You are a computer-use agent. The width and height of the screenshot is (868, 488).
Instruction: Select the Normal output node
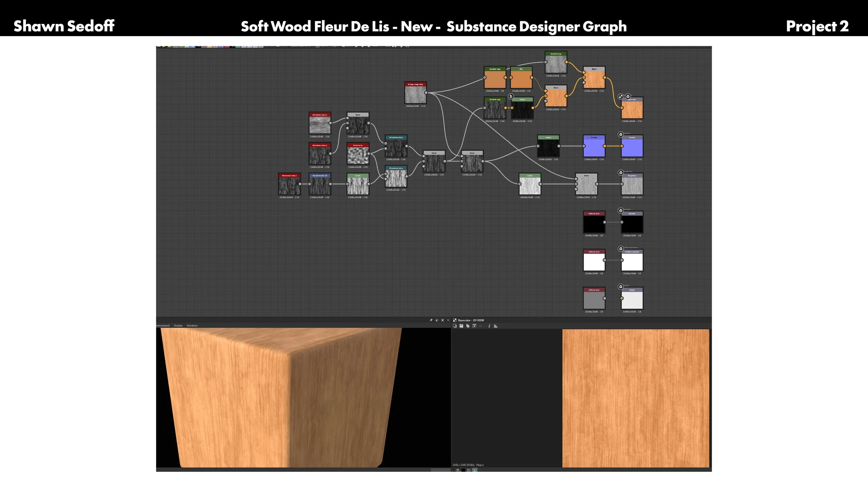point(632,146)
